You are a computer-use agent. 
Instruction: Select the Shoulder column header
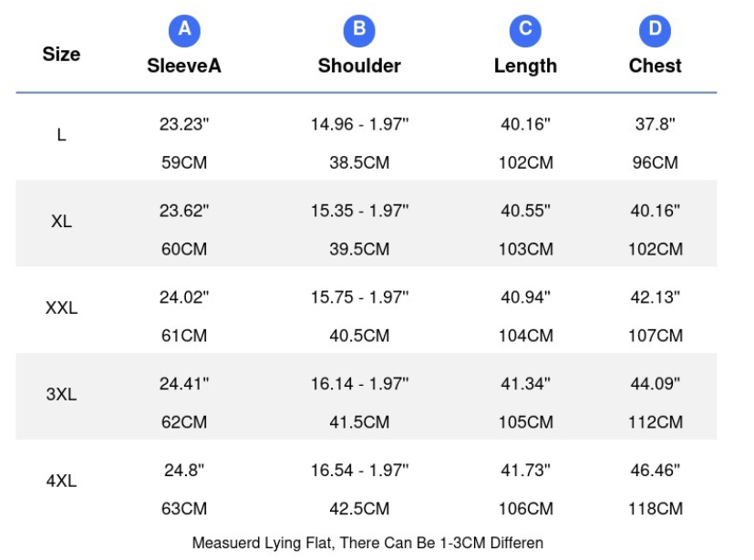point(359,66)
